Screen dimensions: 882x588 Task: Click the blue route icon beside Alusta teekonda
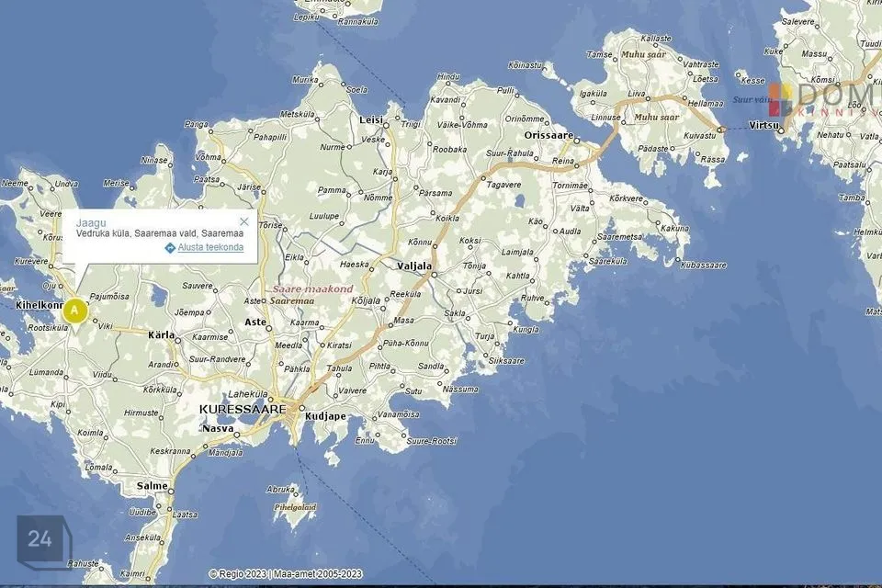click(x=170, y=247)
